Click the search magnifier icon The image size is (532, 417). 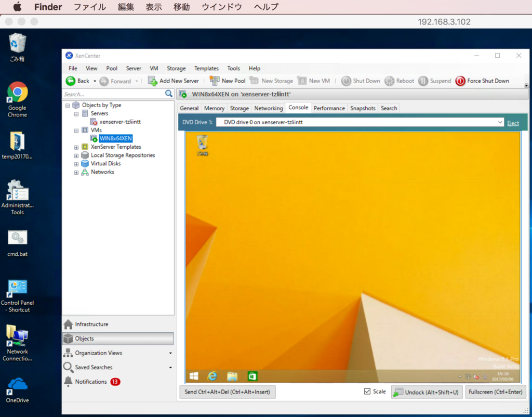pyautogui.click(x=169, y=94)
